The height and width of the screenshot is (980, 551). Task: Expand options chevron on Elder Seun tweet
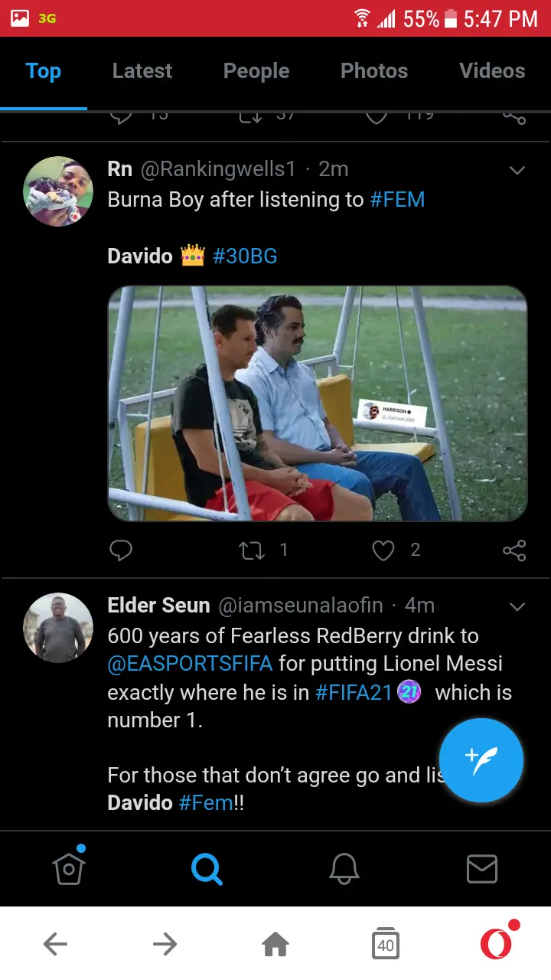pos(517,606)
